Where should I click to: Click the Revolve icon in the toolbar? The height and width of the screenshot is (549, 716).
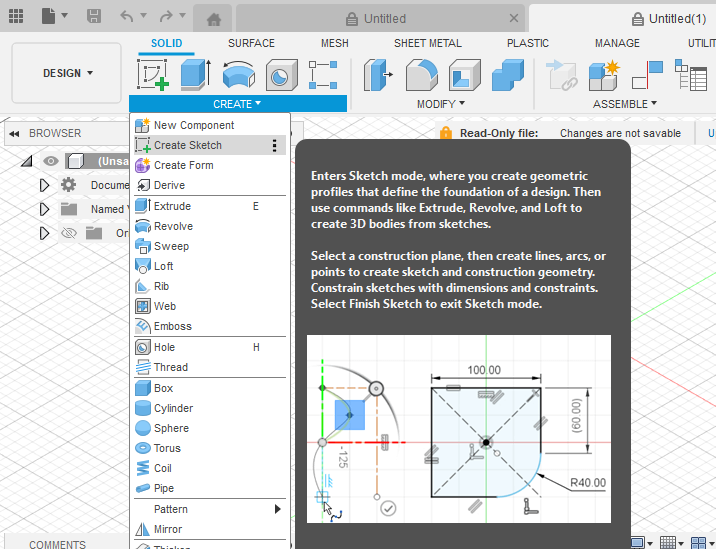point(238,75)
